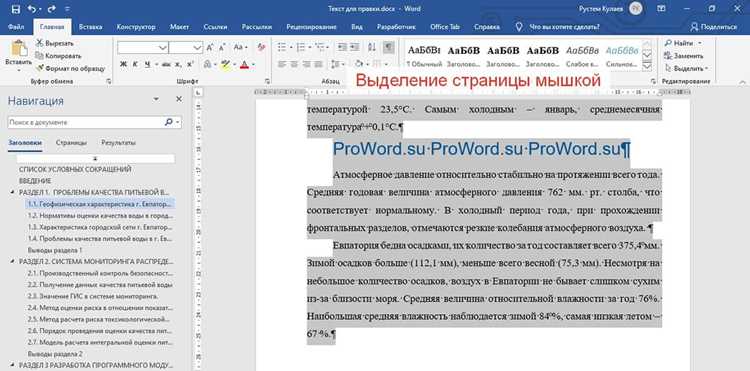Screen dimensions: 750x371
Task: Toggle italic К formatting
Action: pos(135,64)
